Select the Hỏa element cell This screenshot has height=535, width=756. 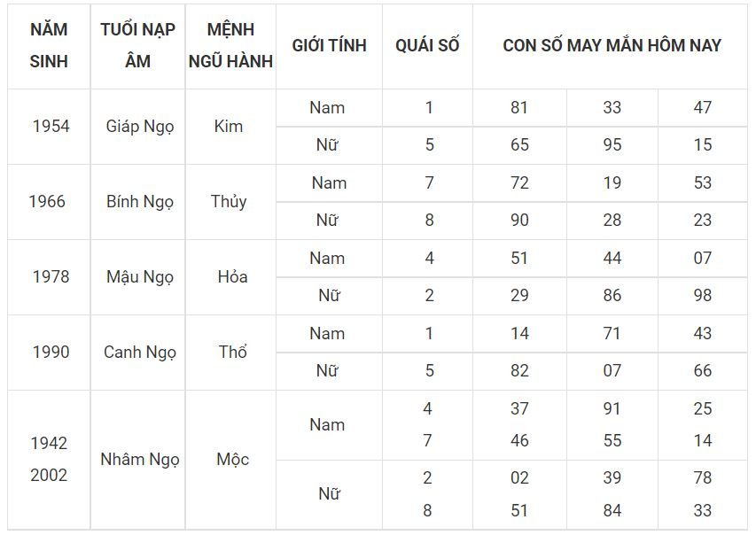[231, 277]
